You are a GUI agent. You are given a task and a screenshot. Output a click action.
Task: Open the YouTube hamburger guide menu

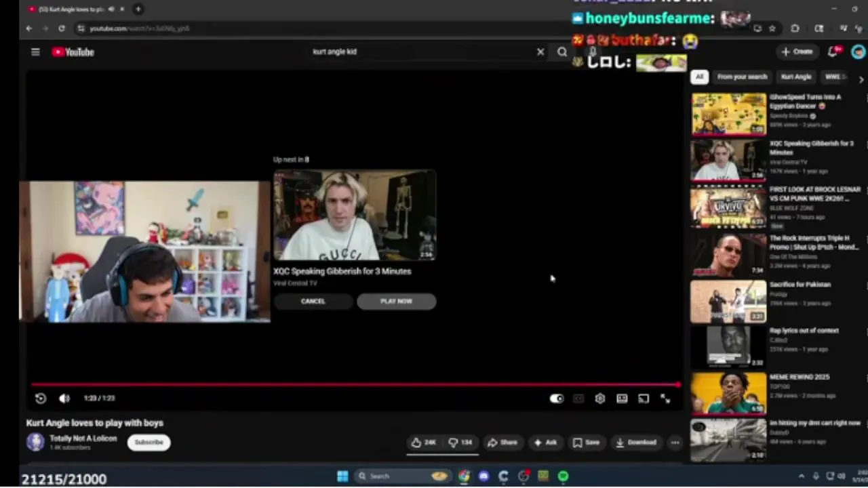(35, 52)
